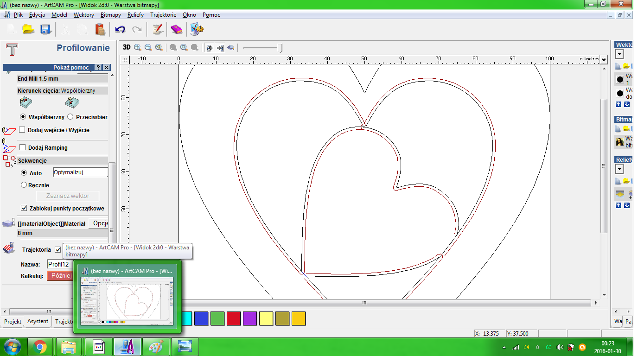
Task: Open the Edycja menu
Action: click(x=37, y=15)
